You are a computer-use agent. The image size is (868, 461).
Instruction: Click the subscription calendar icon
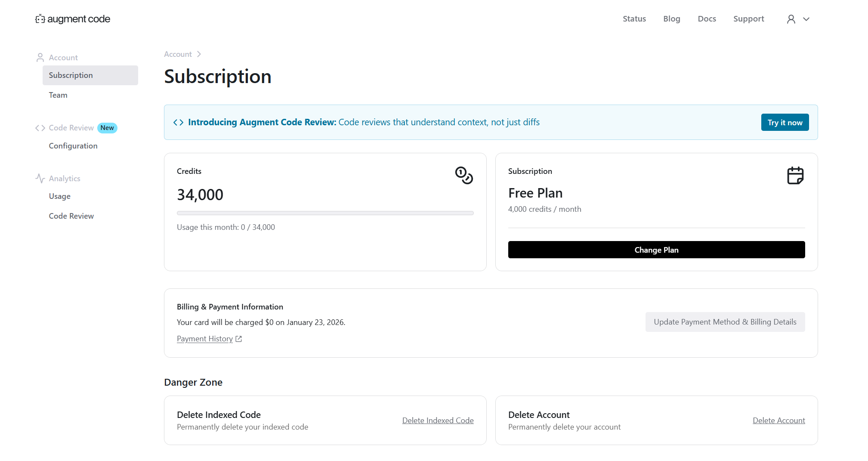(795, 175)
